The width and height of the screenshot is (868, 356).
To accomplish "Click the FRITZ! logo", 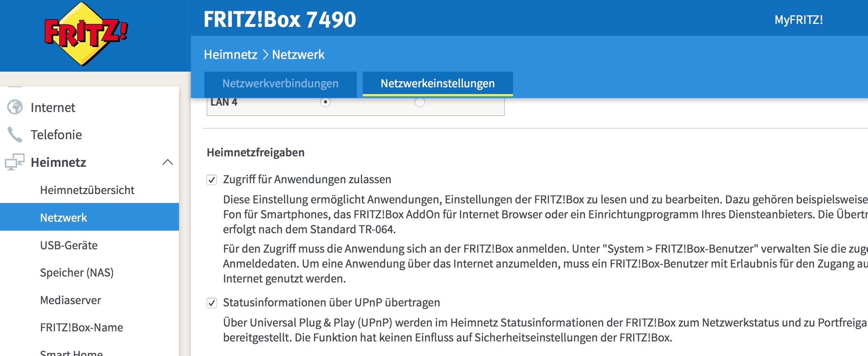I will tap(86, 34).
